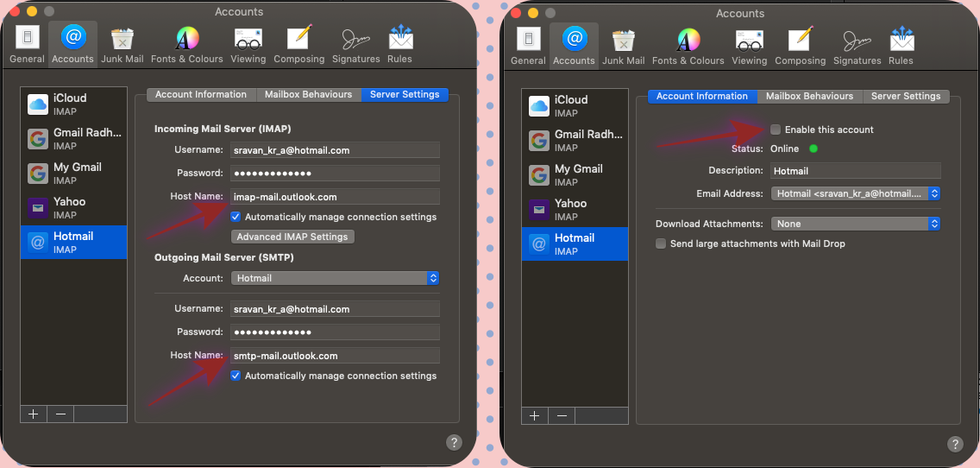This screenshot has width=980, height=468.
Task: Select Accounts toolbar icon in left window
Action: click(72, 45)
